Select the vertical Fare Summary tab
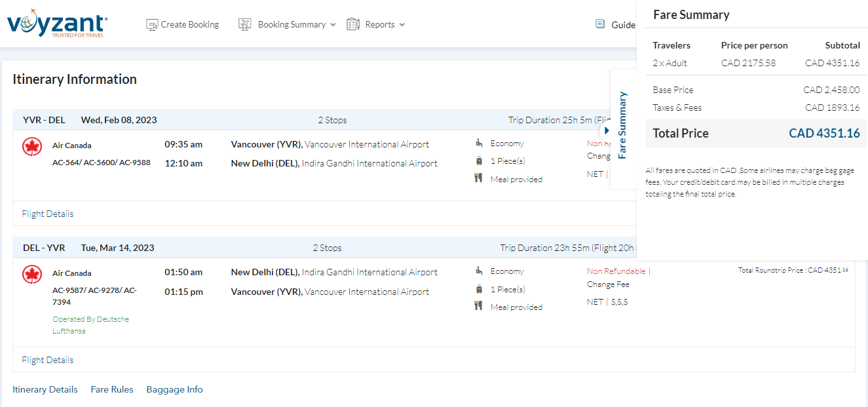 pyautogui.click(x=623, y=125)
